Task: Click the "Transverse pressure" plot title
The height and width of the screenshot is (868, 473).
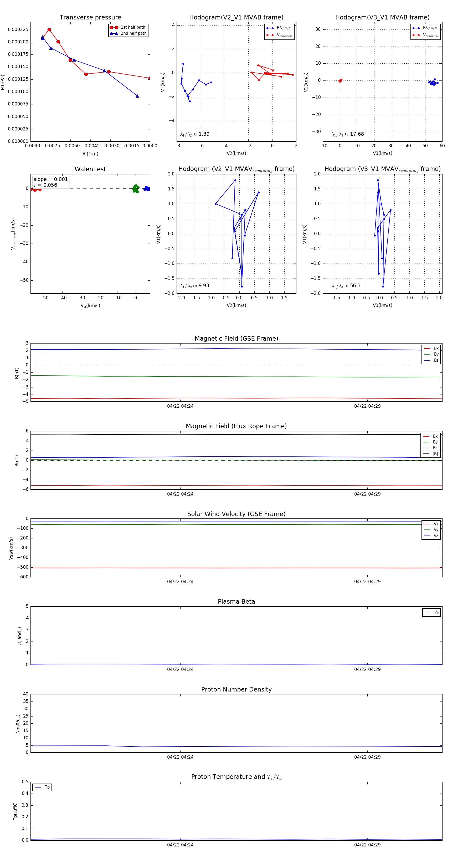Action: [90, 17]
